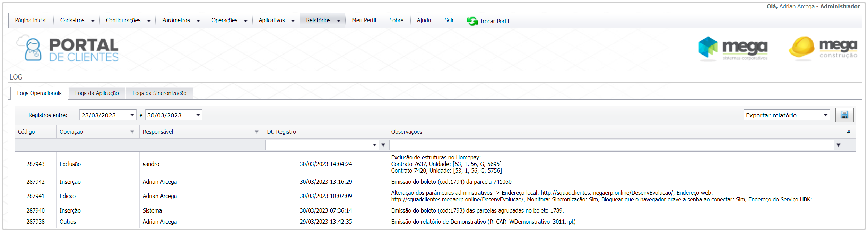
Task: Click the Observações filter text field
Action: tap(611, 145)
